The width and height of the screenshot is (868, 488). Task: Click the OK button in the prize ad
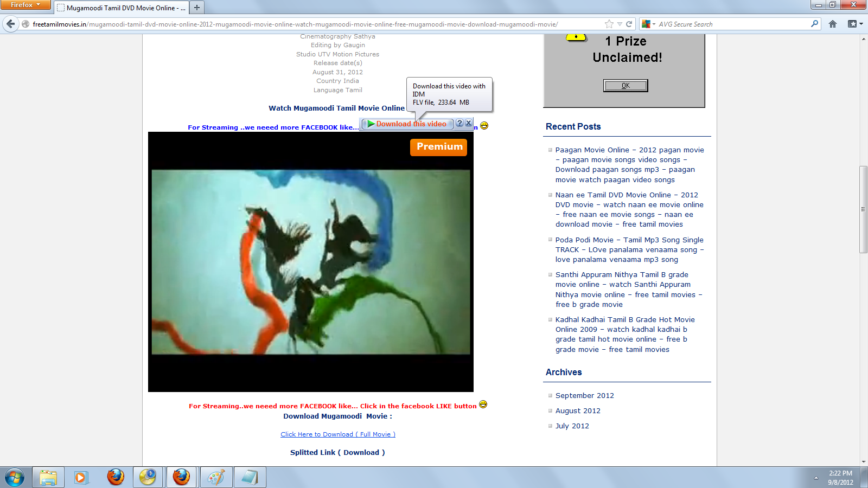626,86
